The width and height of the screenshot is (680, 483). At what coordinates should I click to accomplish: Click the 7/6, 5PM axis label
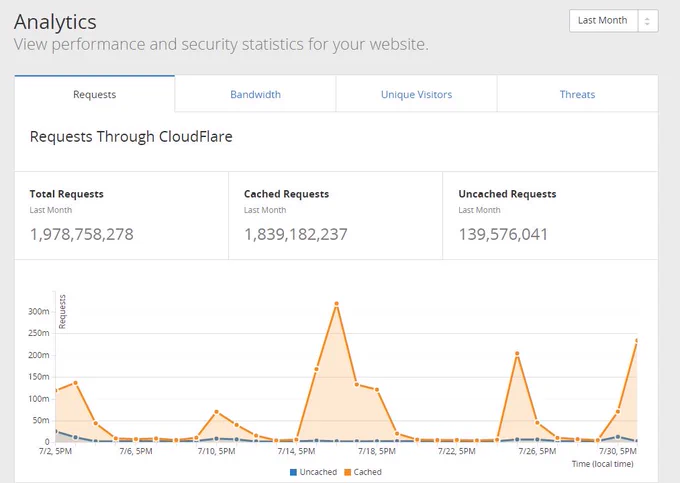click(x=136, y=451)
